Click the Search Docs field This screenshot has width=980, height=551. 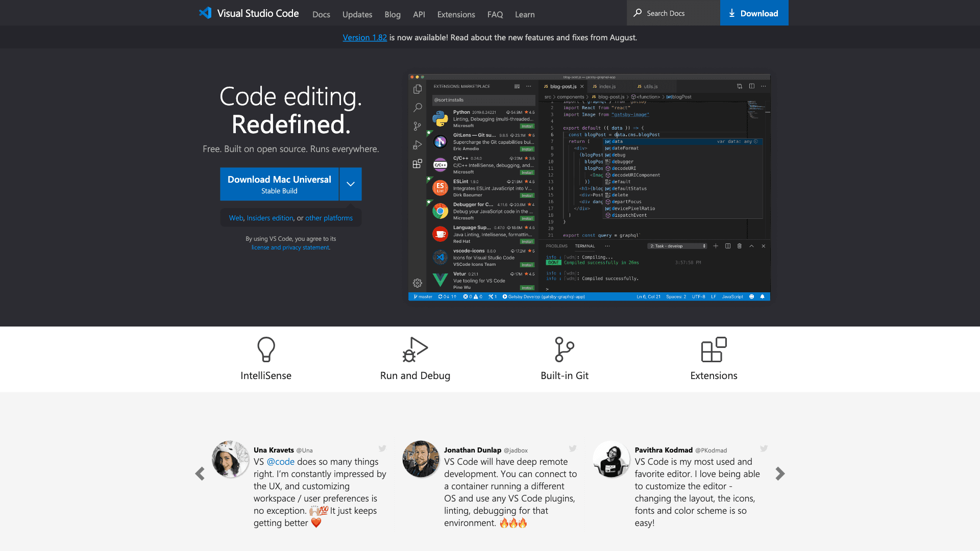point(673,13)
